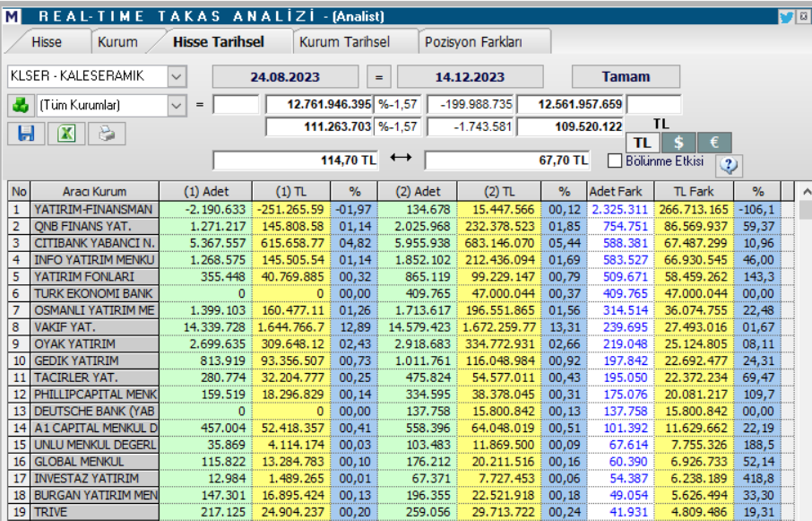The width and height of the screenshot is (812, 521).
Task: Click the double-arrow price swap icon
Action: [x=401, y=158]
